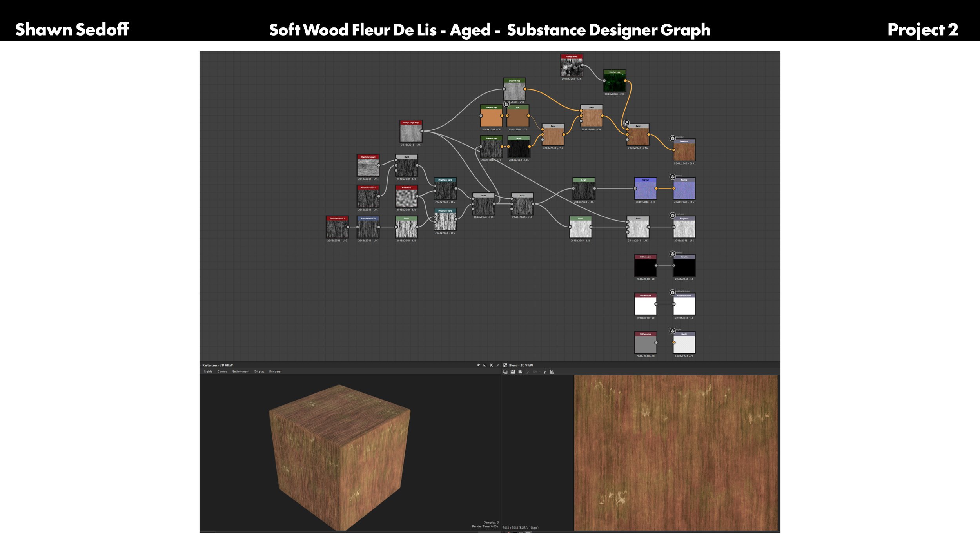Open the Lights menu in 3D View
Image resolution: width=980 pixels, height=551 pixels.
208,372
